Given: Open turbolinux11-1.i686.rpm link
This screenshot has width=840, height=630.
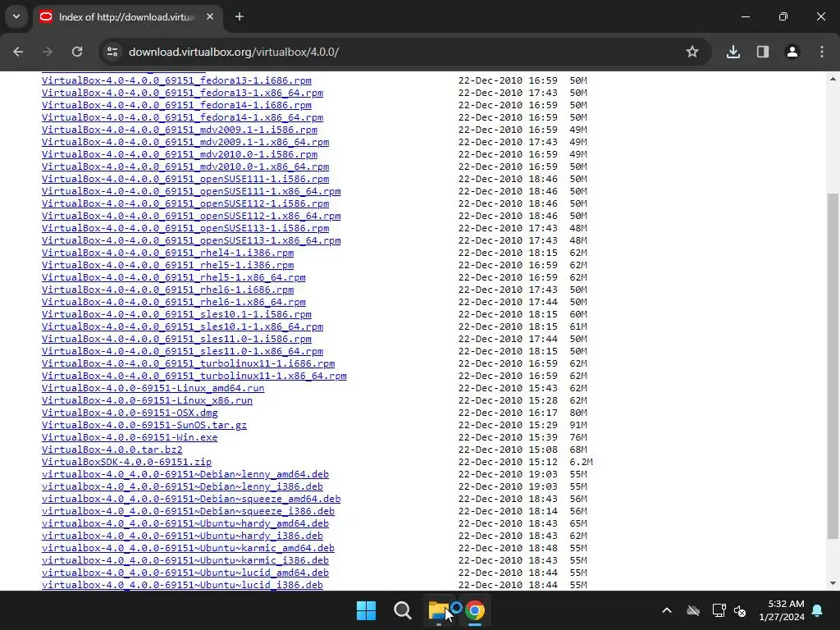Looking at the screenshot, I should (x=188, y=363).
